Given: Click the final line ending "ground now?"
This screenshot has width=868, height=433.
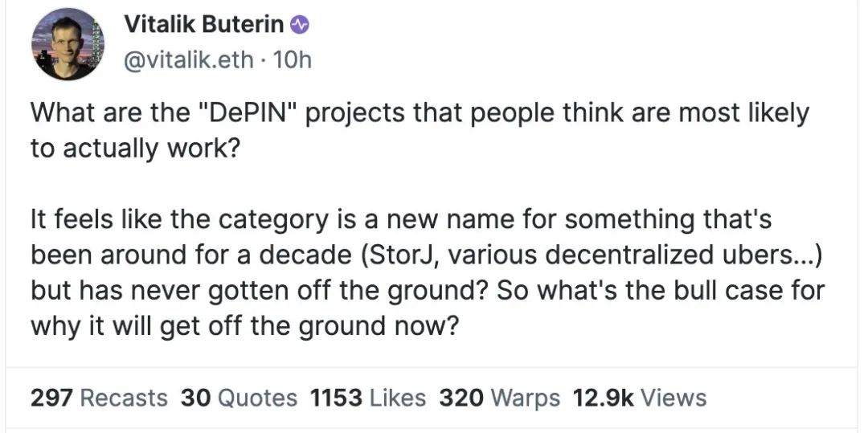Looking at the screenshot, I should pyautogui.click(x=248, y=326).
